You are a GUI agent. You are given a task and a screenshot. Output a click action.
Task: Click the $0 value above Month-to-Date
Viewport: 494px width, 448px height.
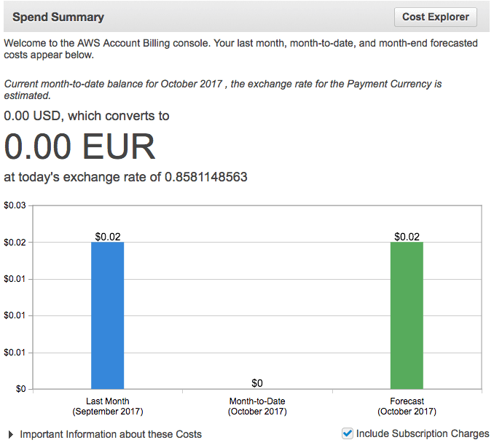coord(257,383)
